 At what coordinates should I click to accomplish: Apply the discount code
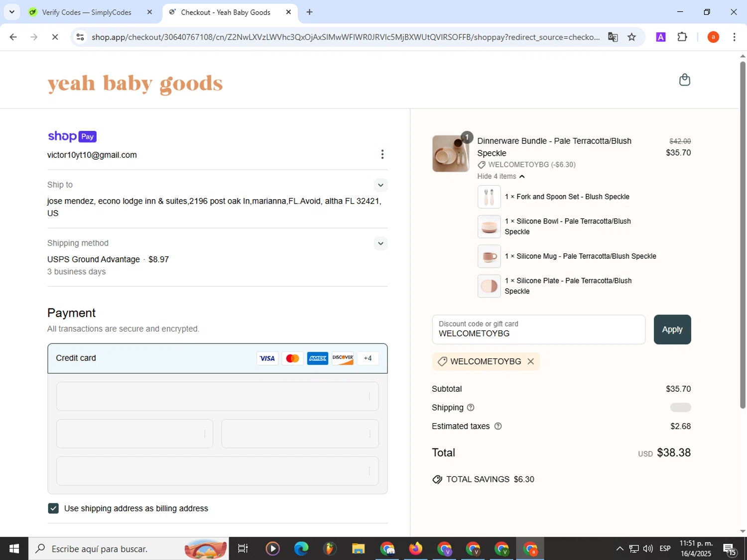tap(672, 330)
